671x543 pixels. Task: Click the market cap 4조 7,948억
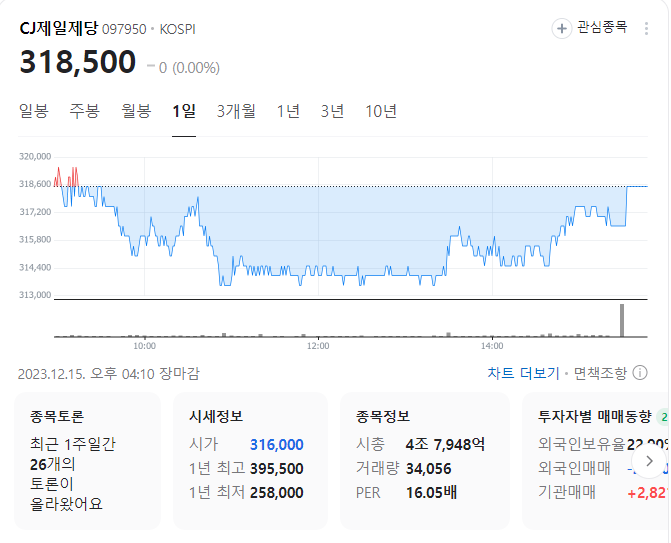pos(445,445)
